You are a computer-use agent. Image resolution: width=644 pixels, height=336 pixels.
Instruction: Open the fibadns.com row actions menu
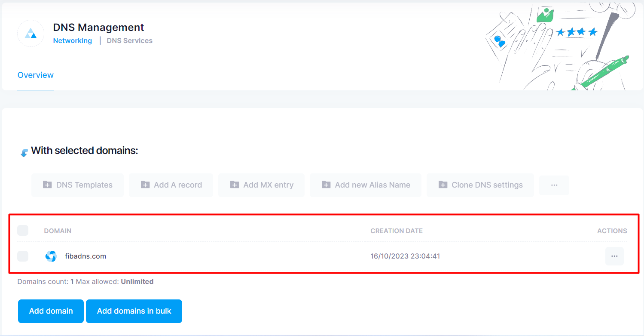(614, 256)
